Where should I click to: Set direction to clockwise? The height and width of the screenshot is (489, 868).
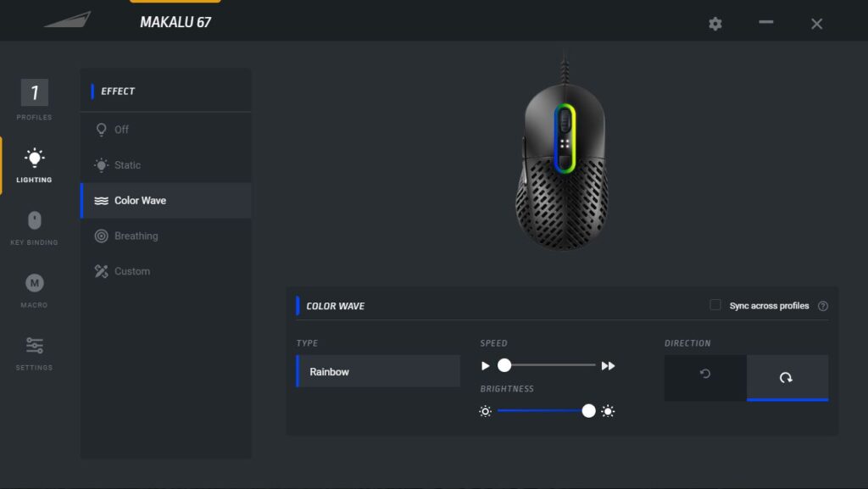(787, 376)
